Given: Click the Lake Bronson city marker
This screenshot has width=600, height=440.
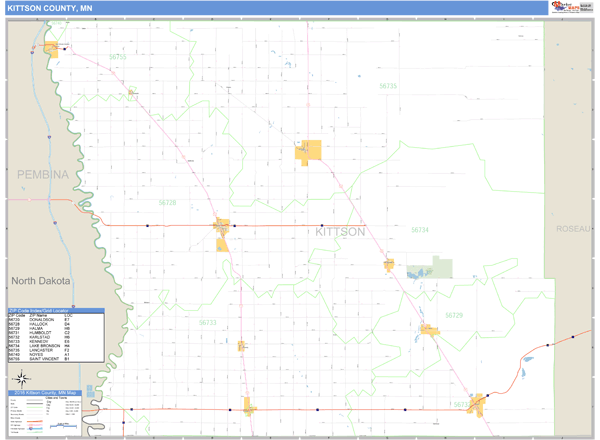Looking at the screenshot, I should pos(388,265).
